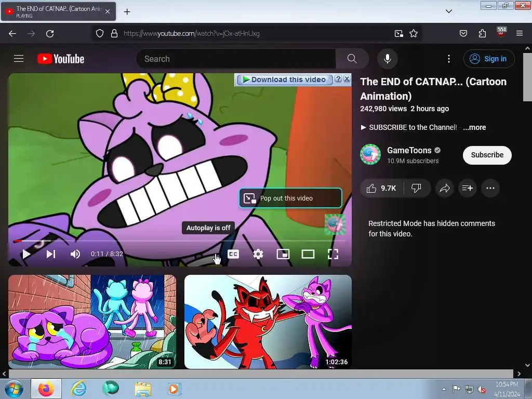The width and height of the screenshot is (532, 399).
Task: Bookmark this page with star
Action: 413,33
